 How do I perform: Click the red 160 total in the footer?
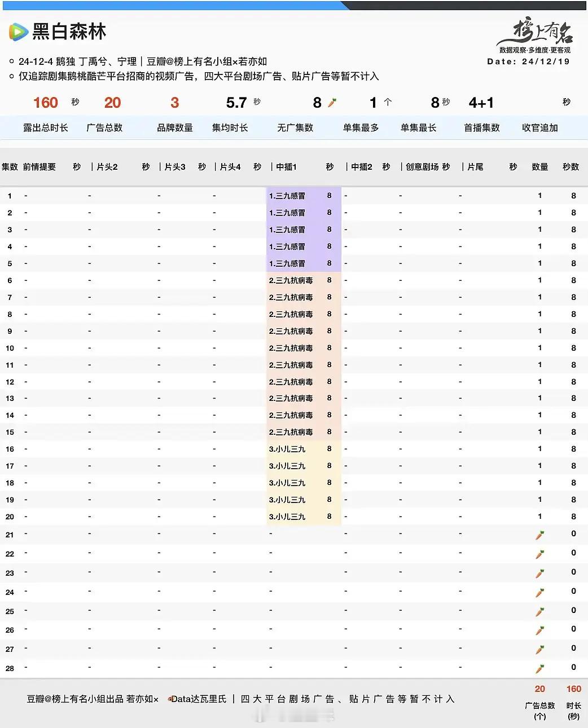coord(574,689)
